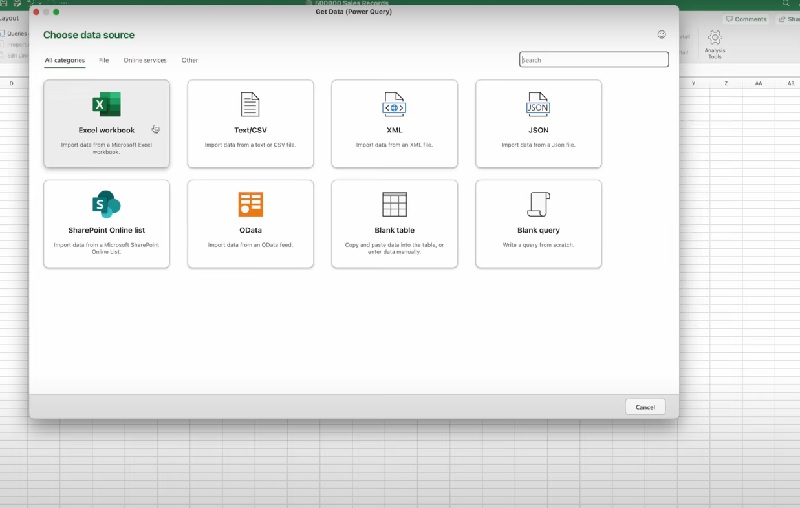Viewport: 800px width, 508px height.
Task: Click the Comments button in ribbon
Action: tap(746, 18)
